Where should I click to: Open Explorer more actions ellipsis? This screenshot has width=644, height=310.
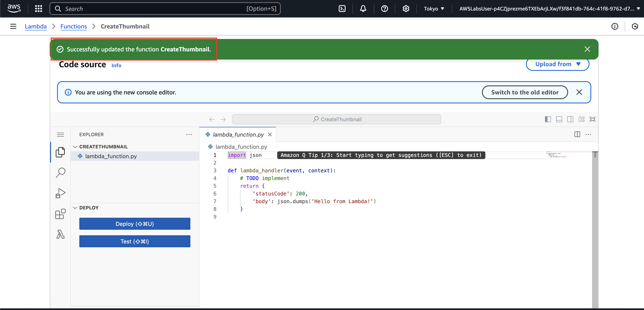pos(189,134)
